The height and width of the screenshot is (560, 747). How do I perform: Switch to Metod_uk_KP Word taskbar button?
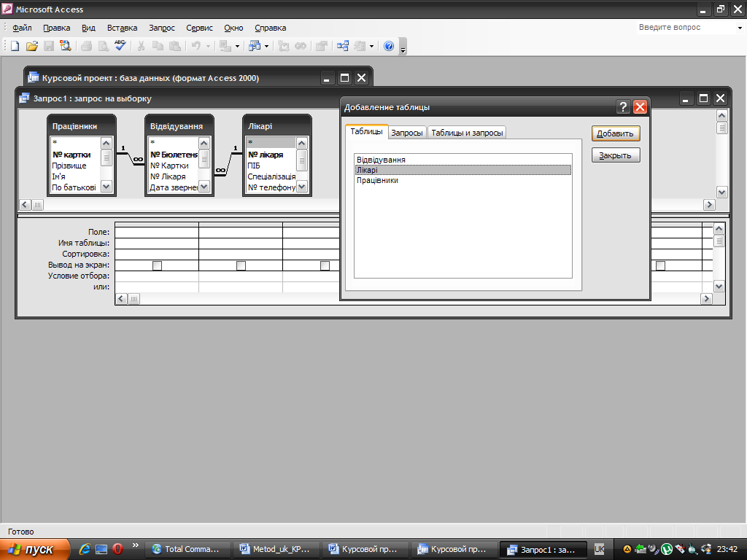(x=276, y=549)
